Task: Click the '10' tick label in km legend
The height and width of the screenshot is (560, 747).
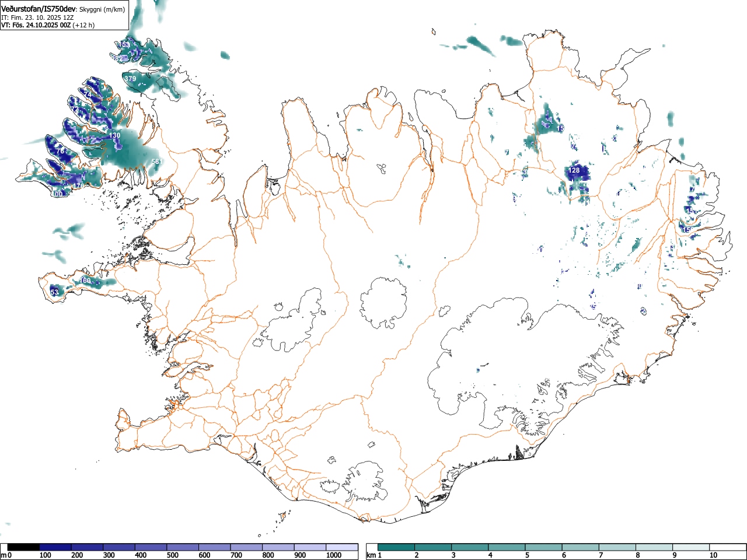Action: tap(713, 555)
